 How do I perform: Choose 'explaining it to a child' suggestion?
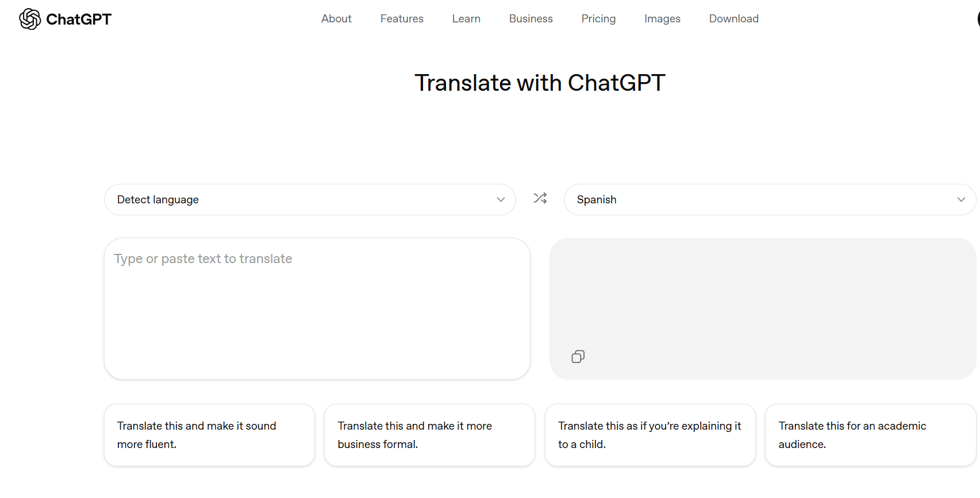[650, 435]
